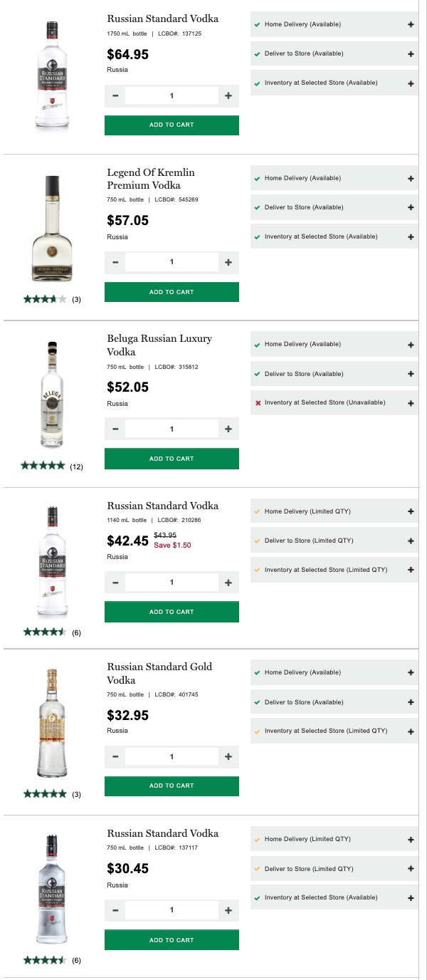
Task: Expand Inventory at Selected Store (Unavailable) for Beluga
Action: coord(411,403)
